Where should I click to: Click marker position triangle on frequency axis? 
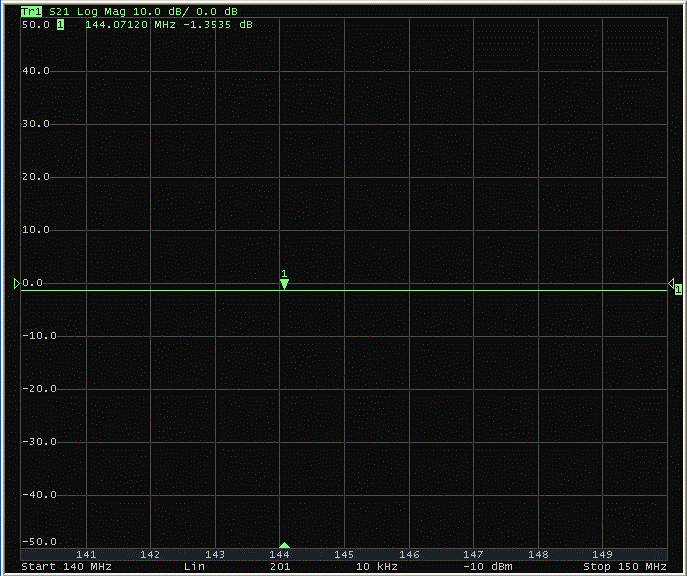pyautogui.click(x=284, y=545)
